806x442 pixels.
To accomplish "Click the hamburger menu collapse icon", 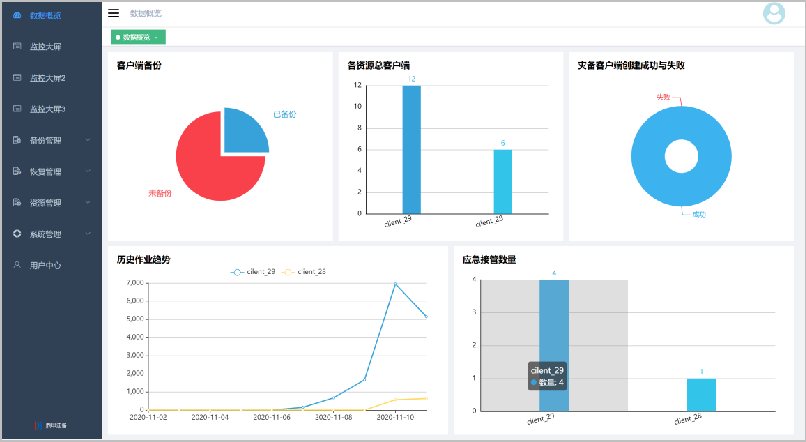I will pyautogui.click(x=113, y=13).
